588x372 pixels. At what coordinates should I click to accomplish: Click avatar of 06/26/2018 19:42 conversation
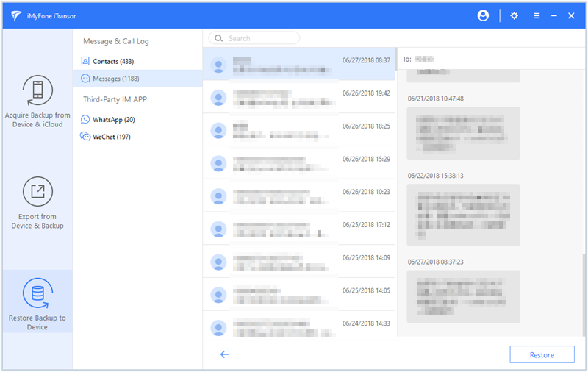[218, 98]
